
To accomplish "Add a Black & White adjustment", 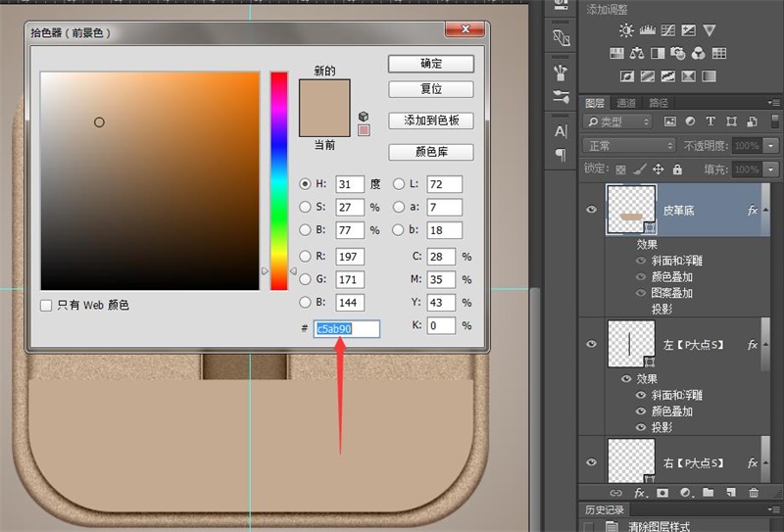I will (x=658, y=53).
